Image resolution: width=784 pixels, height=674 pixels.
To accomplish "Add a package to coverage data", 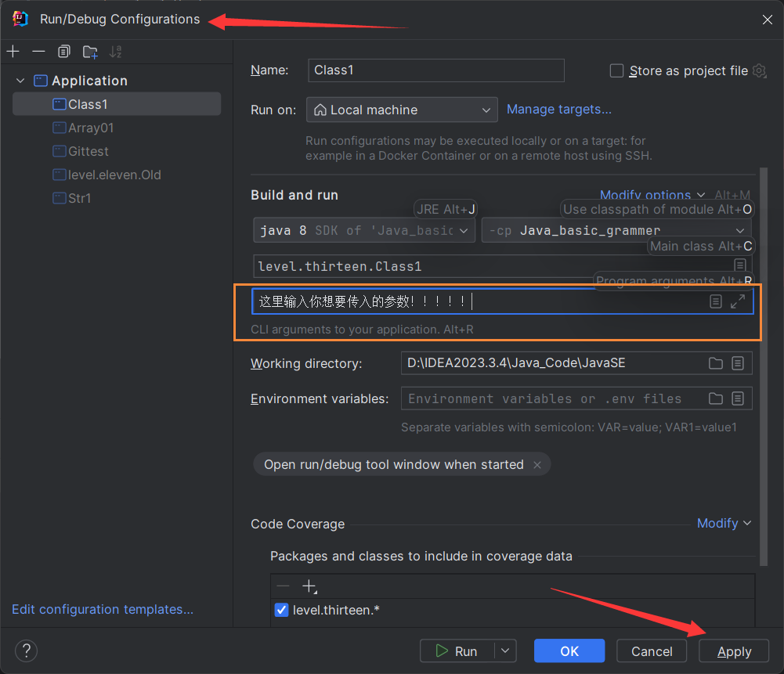I will click(309, 586).
